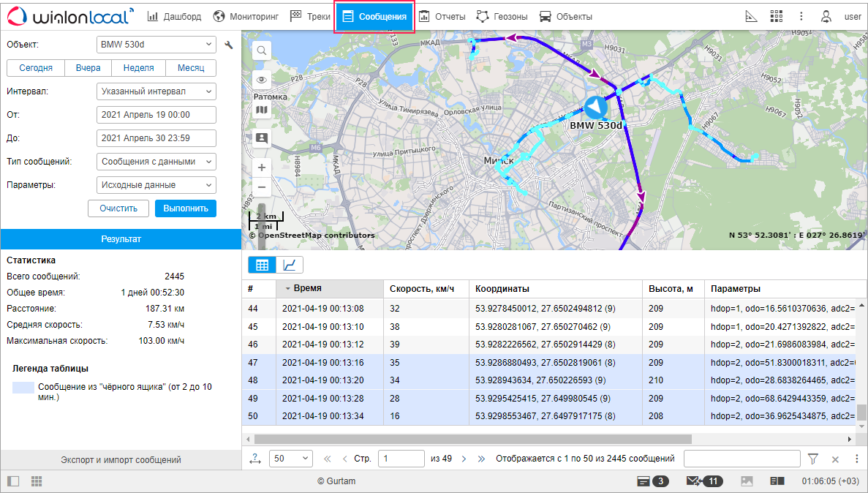868x493 pixels.
Task: Open map search magnifier tool
Action: (x=261, y=50)
